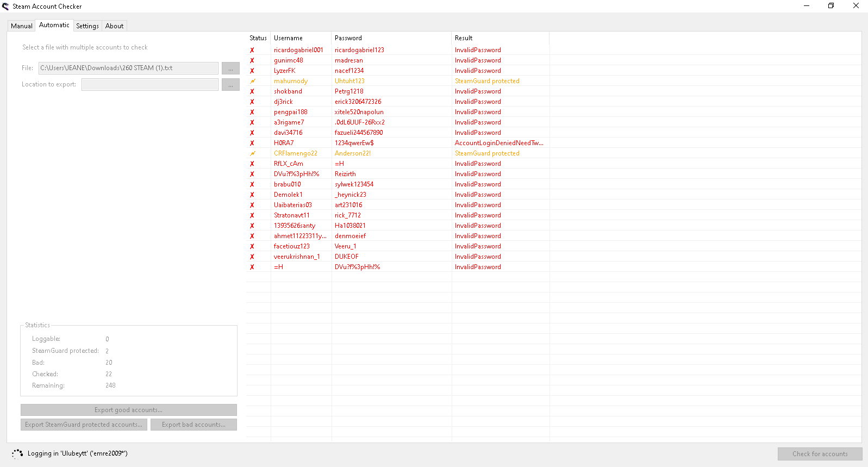Click the red X icon for ricardogabriel001
This screenshot has height=467, width=868.
tap(252, 50)
